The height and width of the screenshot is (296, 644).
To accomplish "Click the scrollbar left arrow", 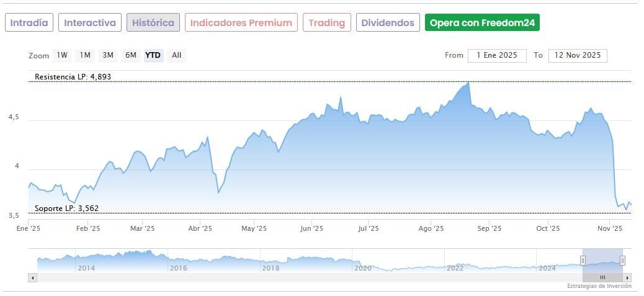I will point(32,277).
